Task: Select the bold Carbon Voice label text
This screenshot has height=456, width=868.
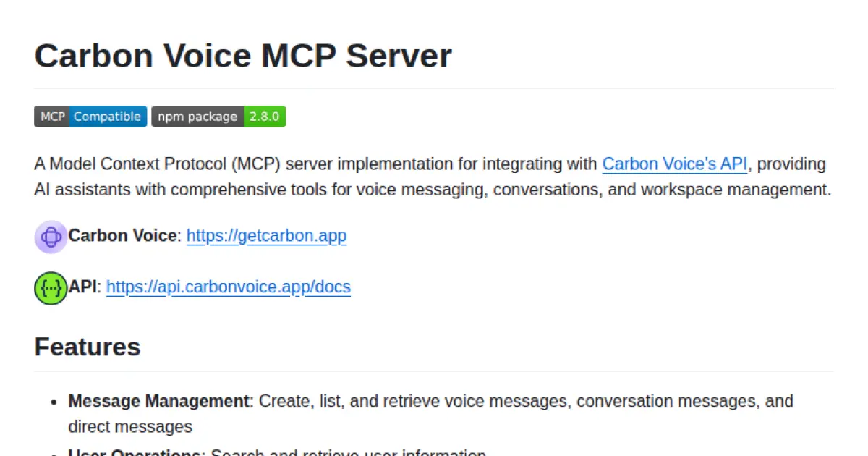Action: point(121,235)
